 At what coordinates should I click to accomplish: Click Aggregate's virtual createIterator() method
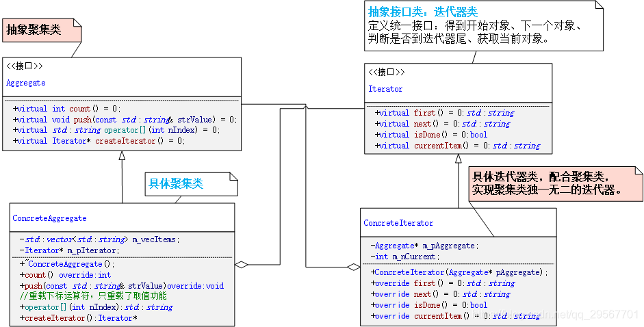[99, 140]
